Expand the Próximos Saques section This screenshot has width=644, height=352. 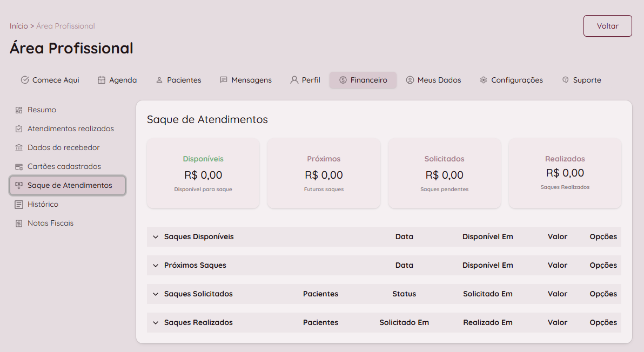click(x=156, y=265)
